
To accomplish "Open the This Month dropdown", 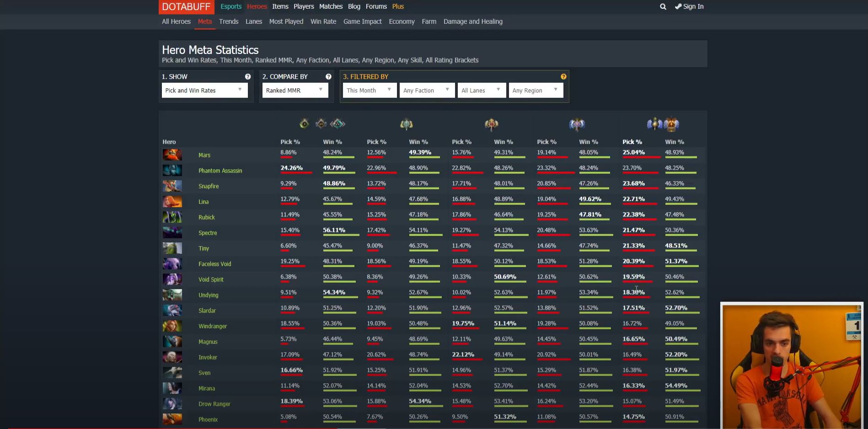I will [370, 90].
